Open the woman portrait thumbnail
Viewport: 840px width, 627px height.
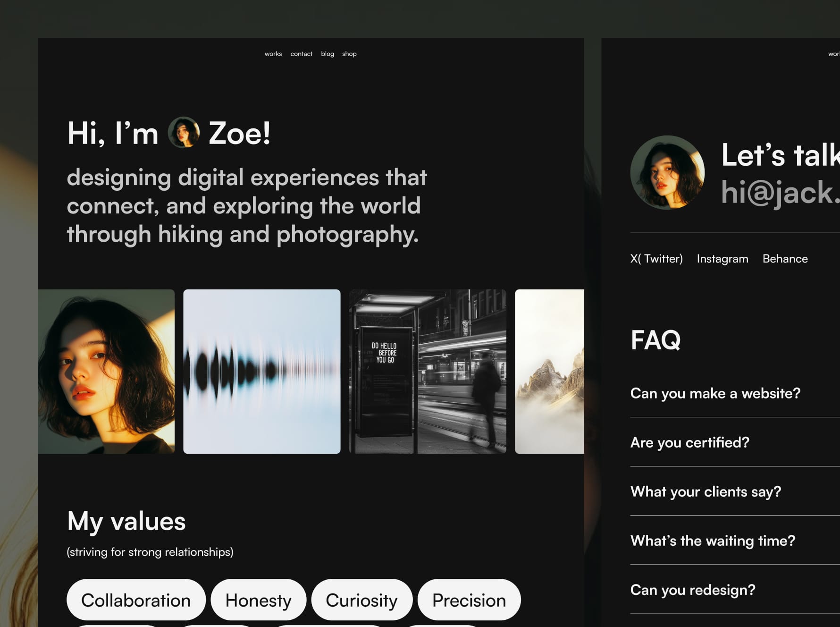(x=106, y=372)
